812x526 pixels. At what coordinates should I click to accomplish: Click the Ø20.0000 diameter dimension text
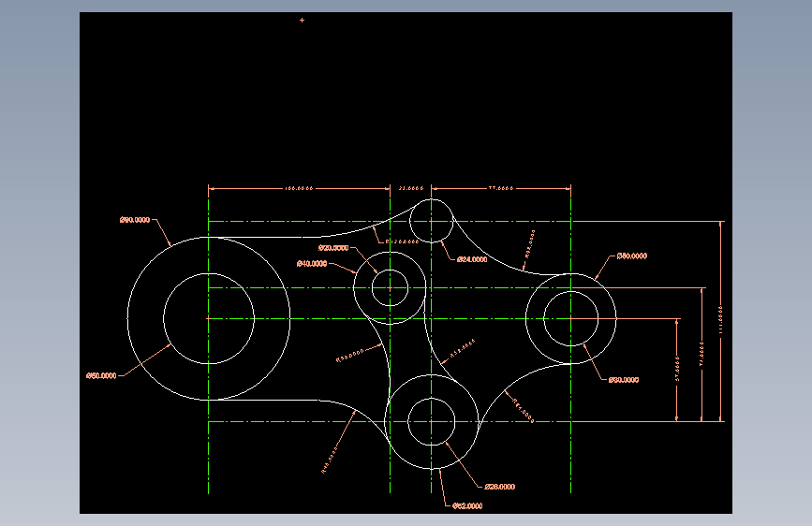pos(333,248)
